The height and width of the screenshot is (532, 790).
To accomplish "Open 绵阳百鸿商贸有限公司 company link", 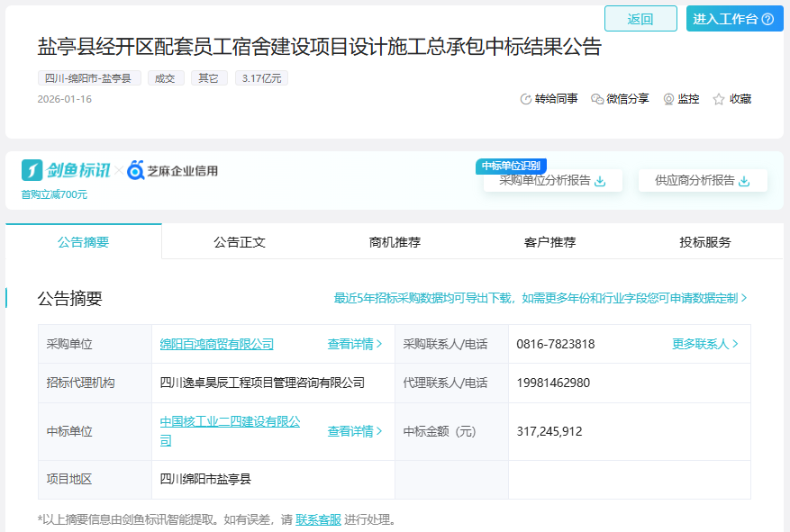I will pos(217,344).
